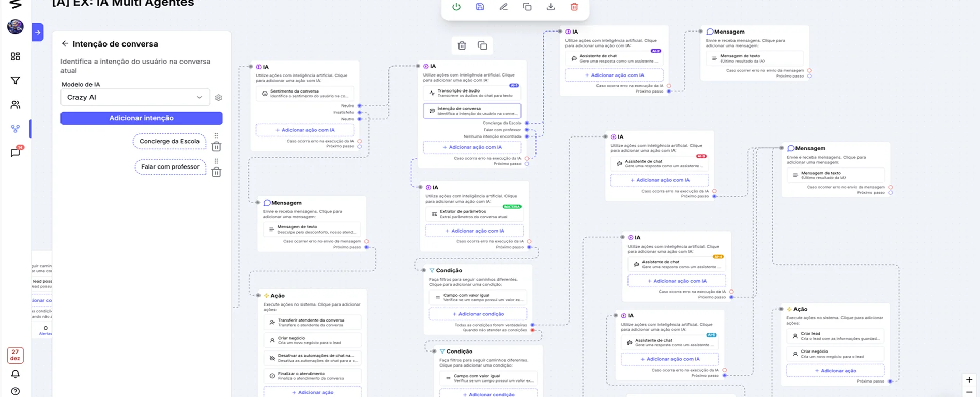
Task: Select the Falar com professor intention
Action: pyautogui.click(x=170, y=167)
